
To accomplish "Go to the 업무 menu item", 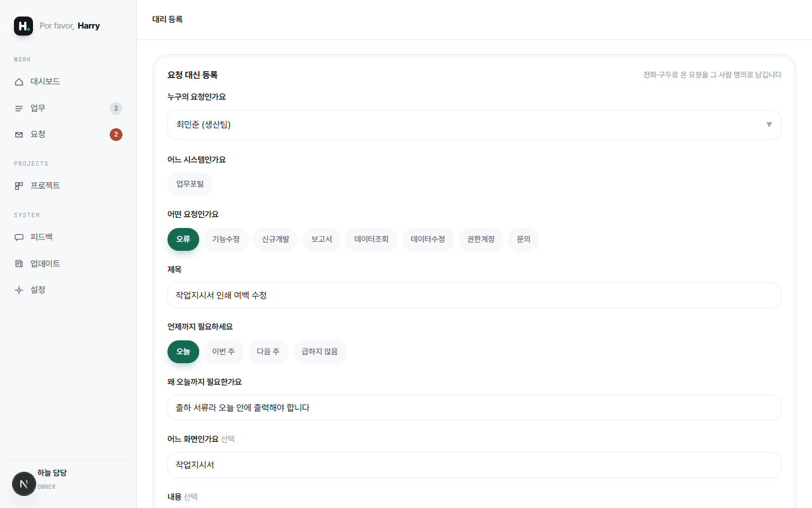I will 69,109.
